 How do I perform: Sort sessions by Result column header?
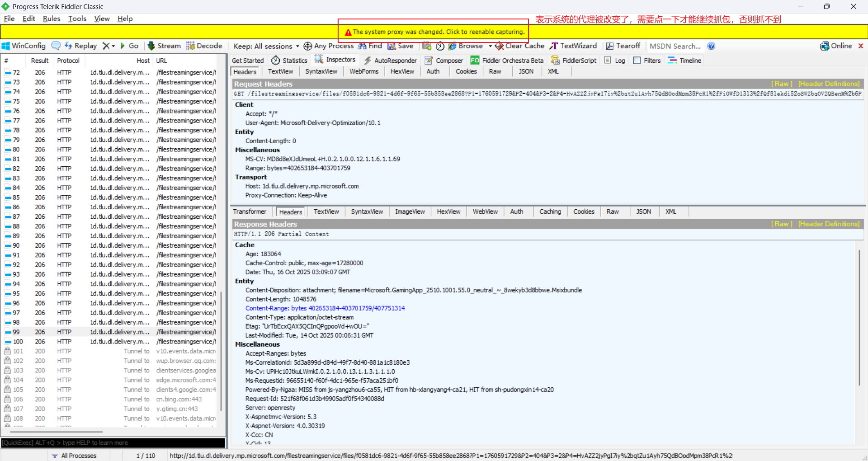[40, 61]
